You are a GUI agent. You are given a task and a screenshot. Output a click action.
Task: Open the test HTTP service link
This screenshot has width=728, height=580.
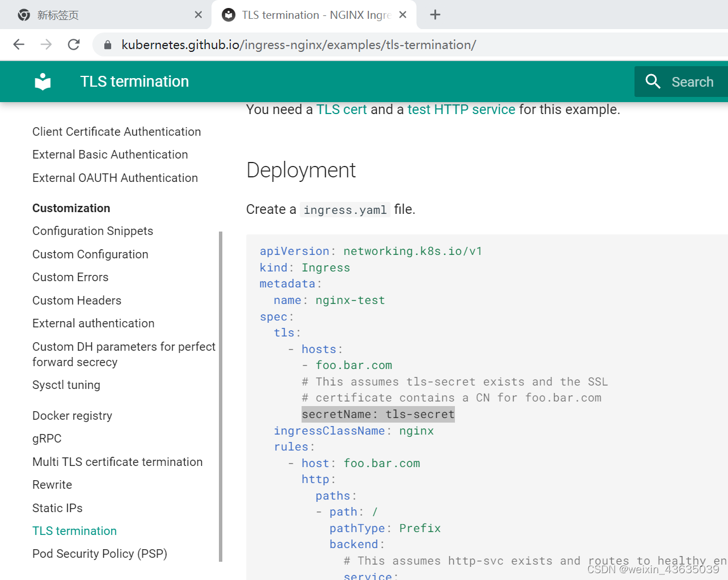461,109
